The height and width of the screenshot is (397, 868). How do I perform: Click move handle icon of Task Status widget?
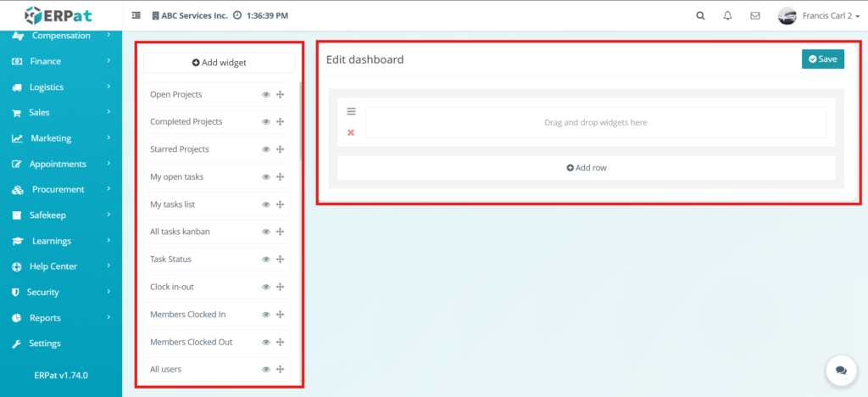click(280, 259)
